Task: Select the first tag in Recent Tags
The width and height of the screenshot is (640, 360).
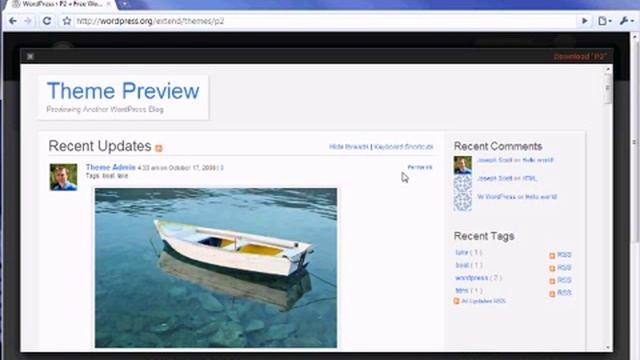Action: pos(462,252)
